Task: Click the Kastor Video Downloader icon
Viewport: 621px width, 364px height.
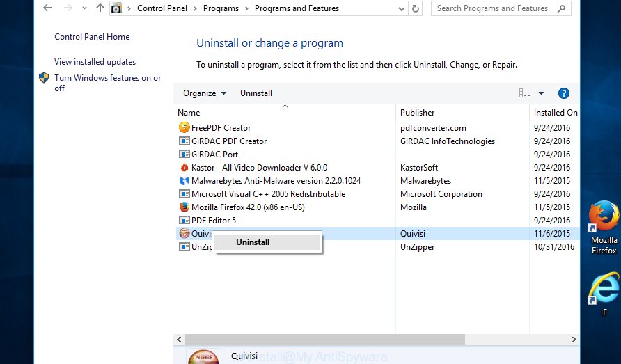Action: 184,168
